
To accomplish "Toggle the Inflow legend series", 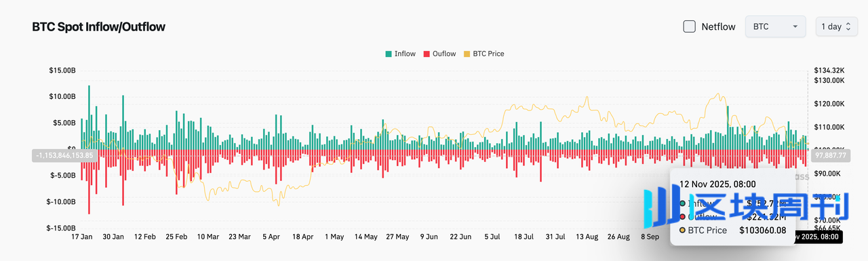I will 400,54.
